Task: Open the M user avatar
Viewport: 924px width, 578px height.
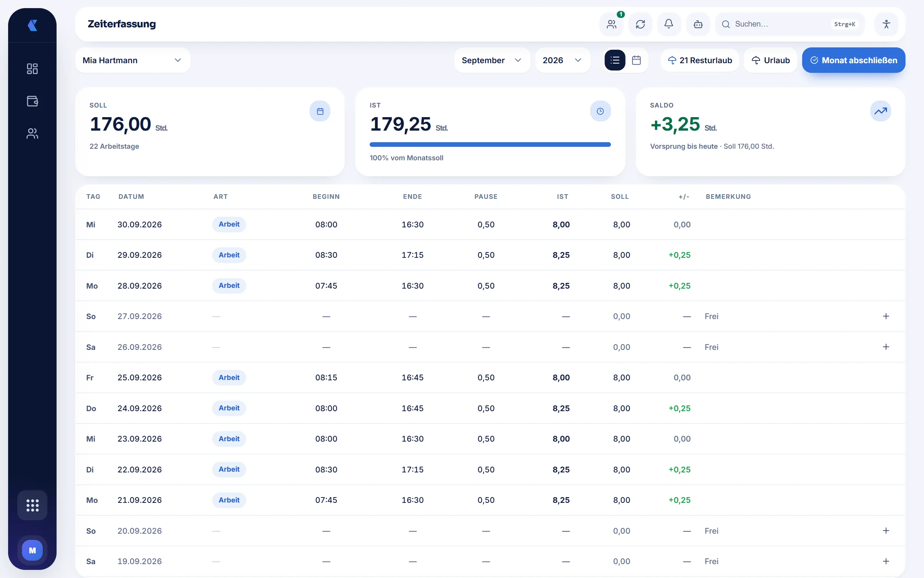Action: point(32,550)
